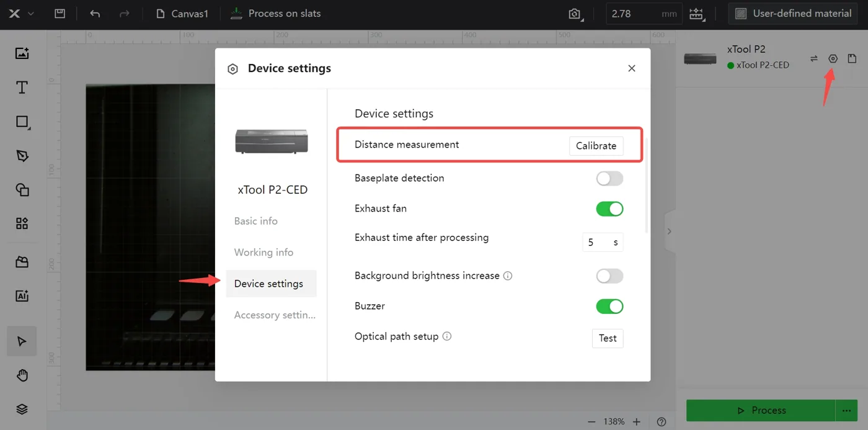
Task: Switch to the Basic info tab
Action: pyautogui.click(x=256, y=221)
